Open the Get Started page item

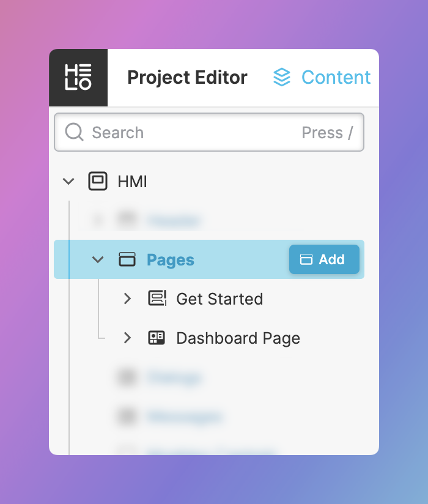click(x=220, y=299)
